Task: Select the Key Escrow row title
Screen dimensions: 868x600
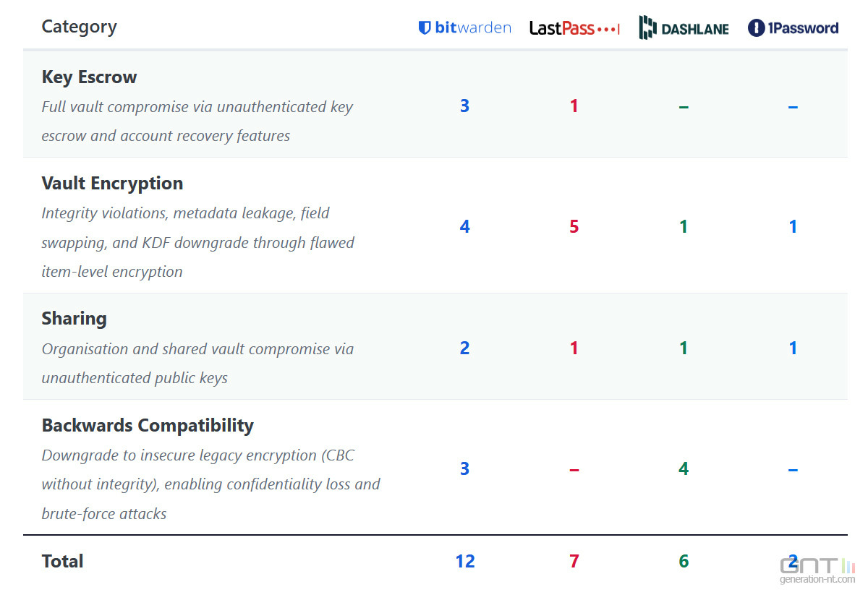Action: pos(89,77)
